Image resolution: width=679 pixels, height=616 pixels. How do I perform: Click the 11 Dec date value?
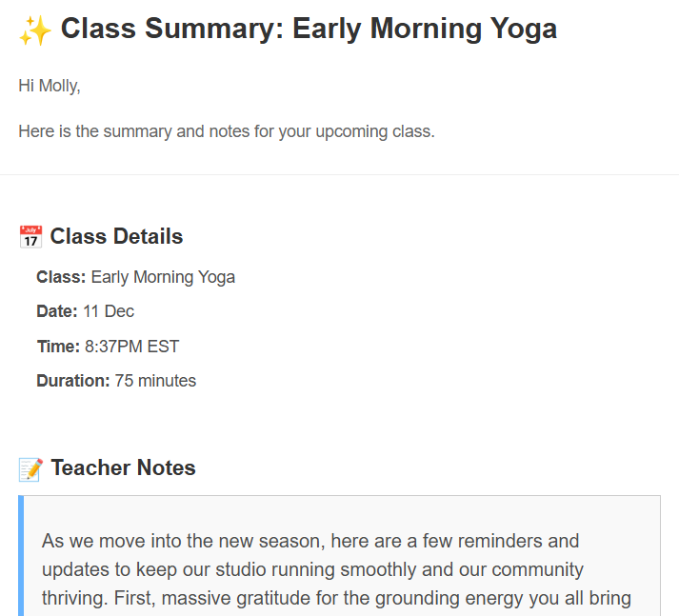[x=109, y=311]
